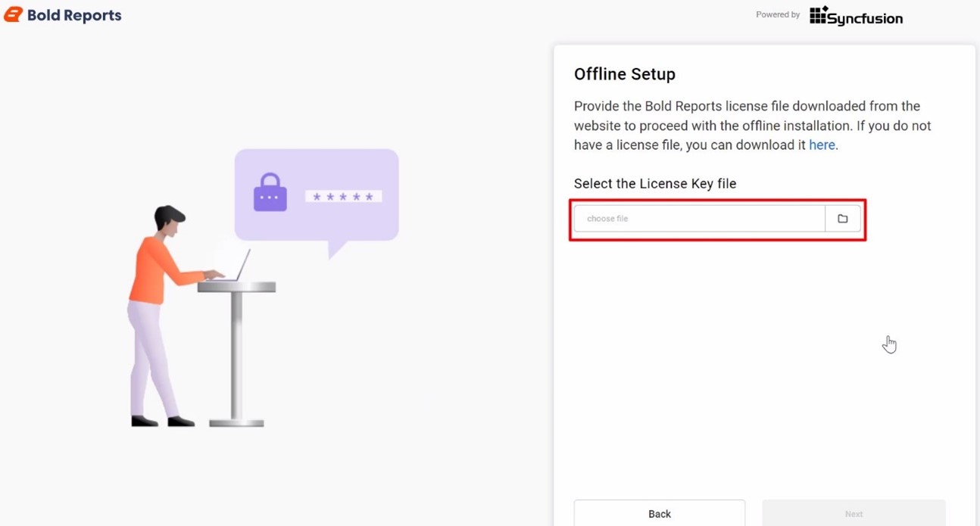The height and width of the screenshot is (526, 980).
Task: Click the purple padlock illustration icon
Action: point(270,192)
